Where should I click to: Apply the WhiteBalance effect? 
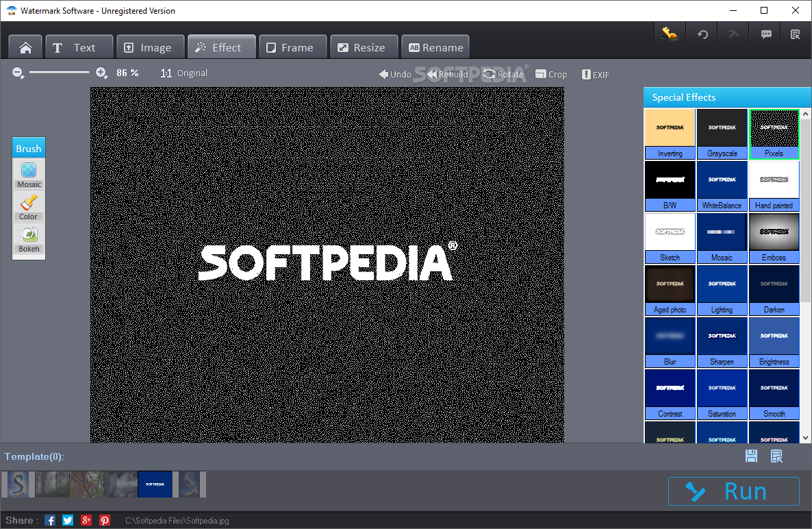[722, 186]
